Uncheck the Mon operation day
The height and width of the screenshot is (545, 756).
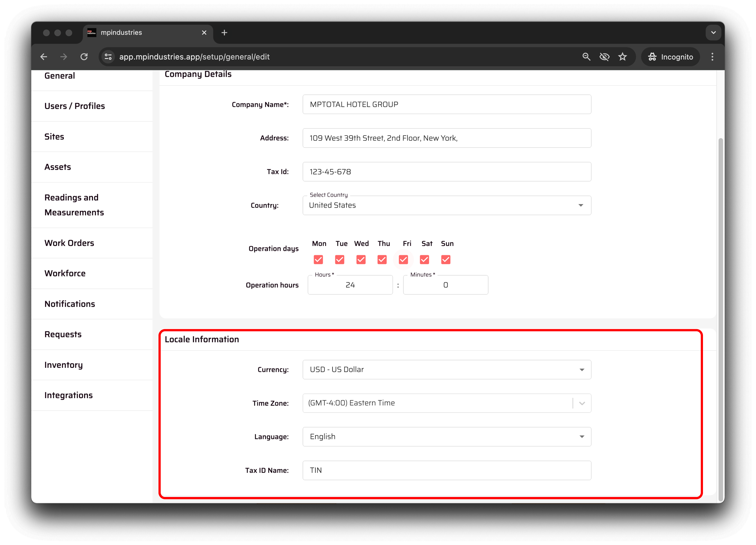(x=318, y=259)
